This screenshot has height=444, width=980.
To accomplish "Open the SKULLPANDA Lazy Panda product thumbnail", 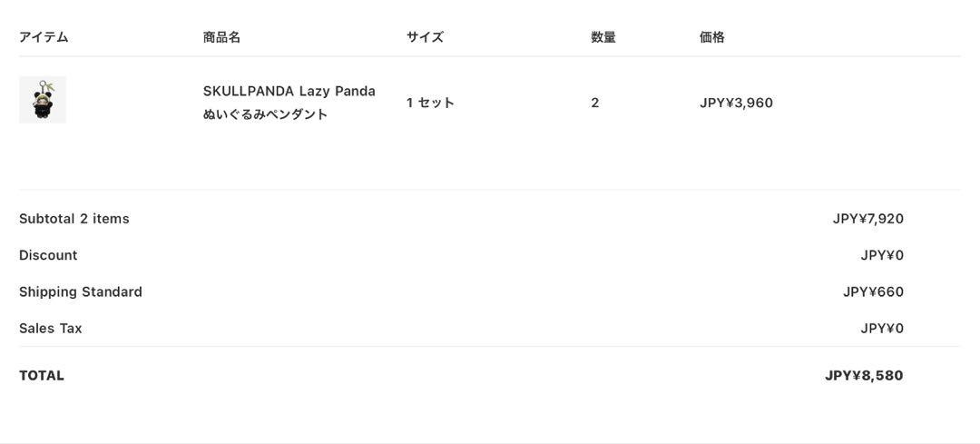I will [x=43, y=100].
